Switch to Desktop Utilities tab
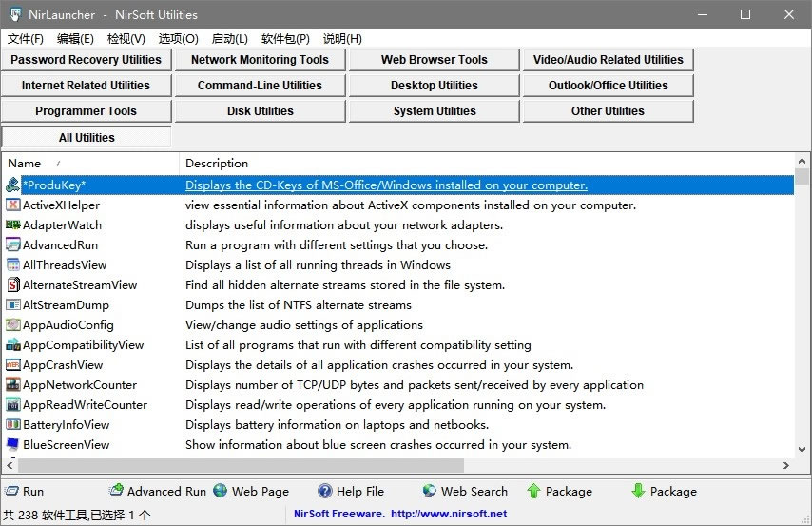 click(434, 86)
